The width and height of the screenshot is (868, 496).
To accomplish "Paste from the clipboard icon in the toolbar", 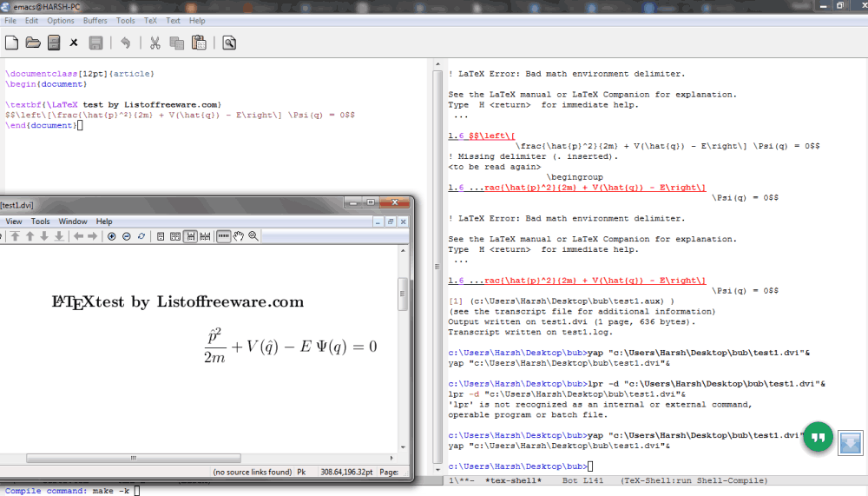I will point(199,43).
